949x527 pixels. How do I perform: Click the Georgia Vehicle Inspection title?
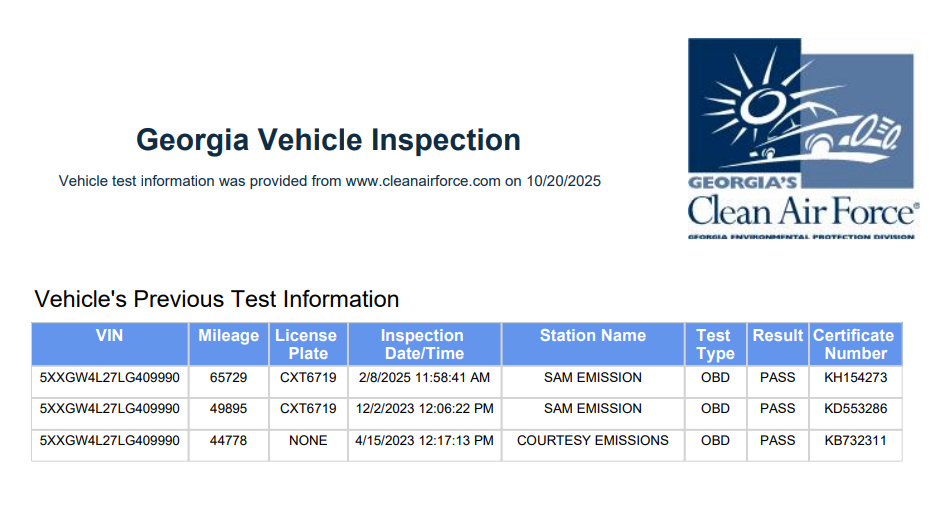tap(328, 140)
